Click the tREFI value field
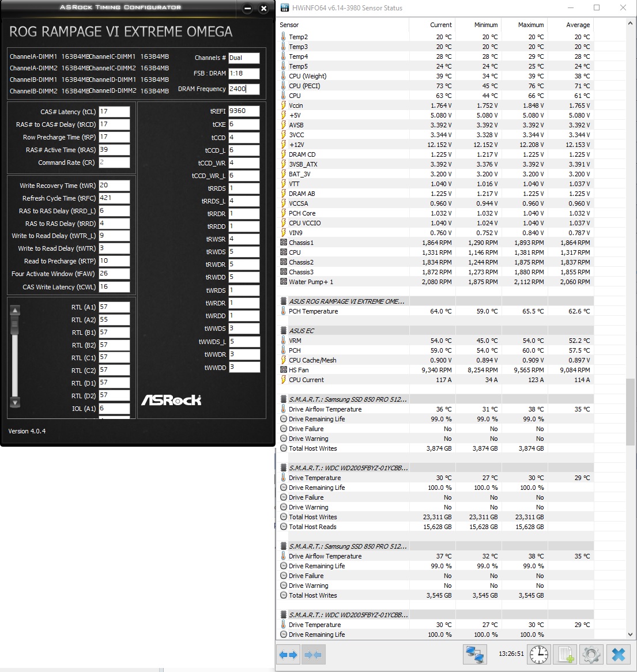The width and height of the screenshot is (637, 672). coord(244,111)
